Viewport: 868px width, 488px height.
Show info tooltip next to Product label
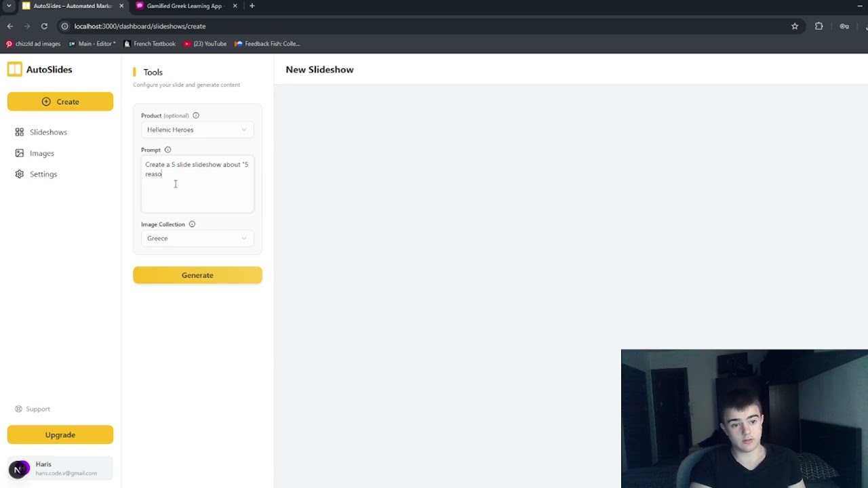coord(196,115)
